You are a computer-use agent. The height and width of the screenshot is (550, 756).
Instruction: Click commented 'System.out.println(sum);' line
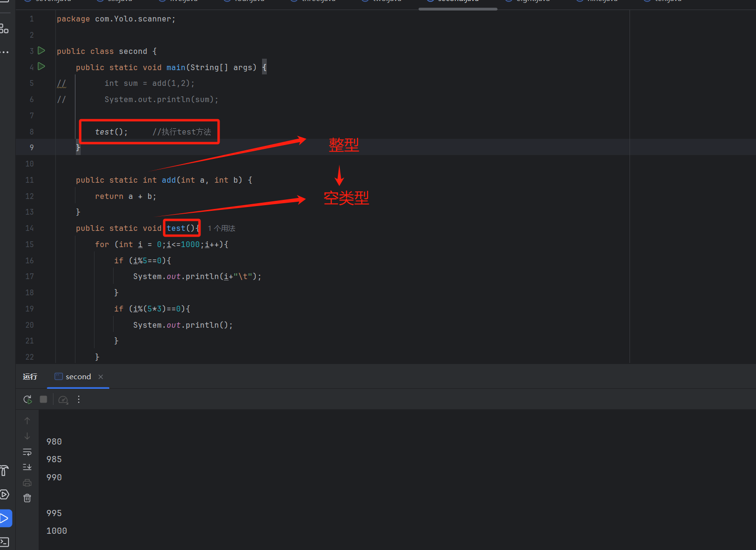(161, 100)
